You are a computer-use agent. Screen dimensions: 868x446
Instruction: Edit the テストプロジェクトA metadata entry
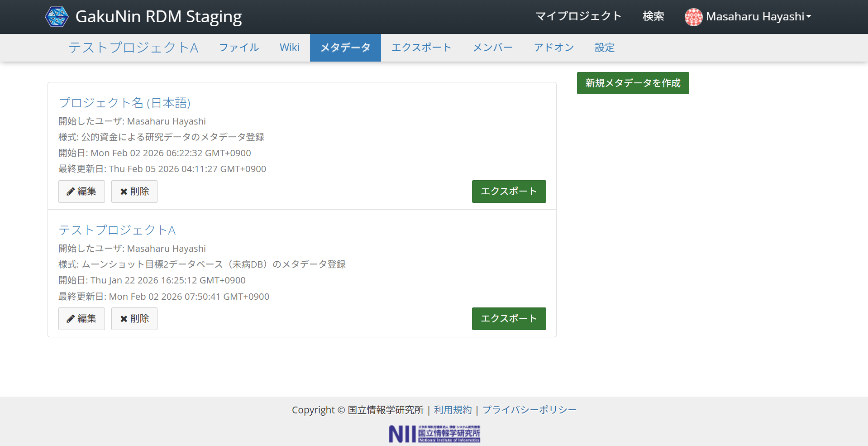[81, 319]
